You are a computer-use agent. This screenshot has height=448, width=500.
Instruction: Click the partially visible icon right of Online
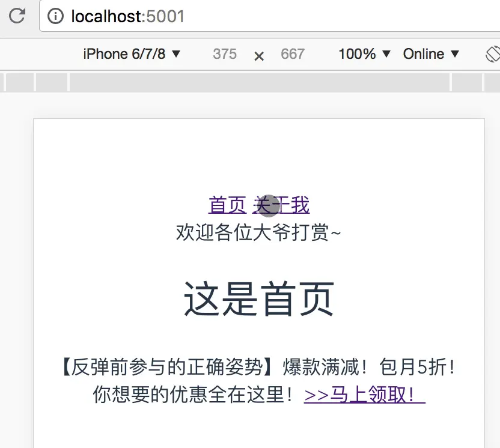[x=493, y=53]
